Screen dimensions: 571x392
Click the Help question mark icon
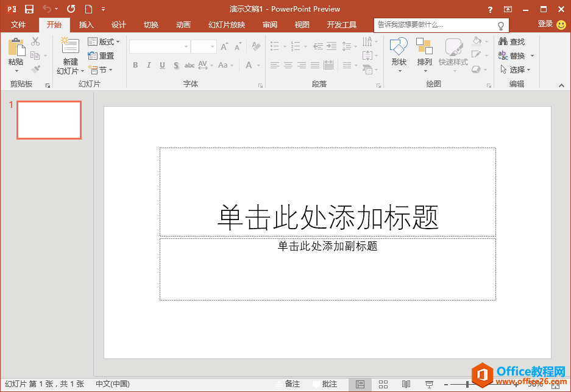pyautogui.click(x=490, y=10)
